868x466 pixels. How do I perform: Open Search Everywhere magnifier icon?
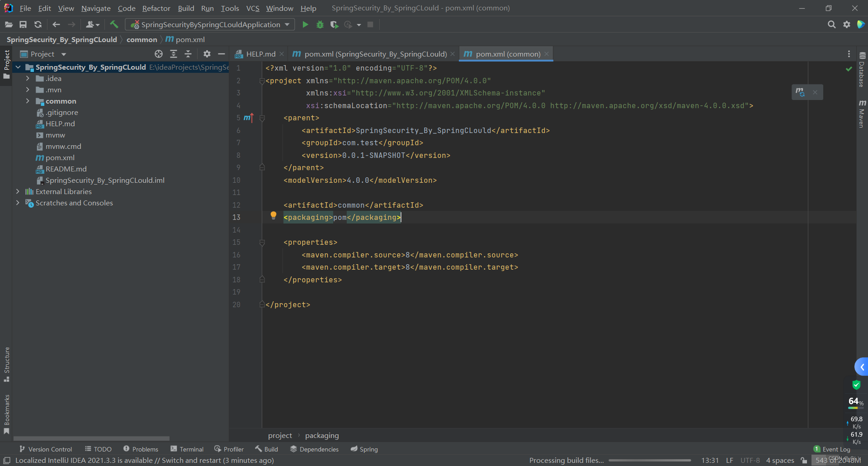[x=831, y=24]
